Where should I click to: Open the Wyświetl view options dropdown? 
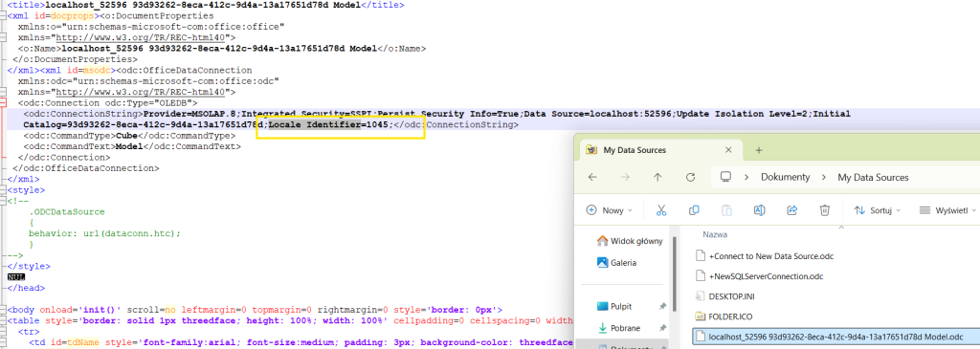click(x=947, y=210)
